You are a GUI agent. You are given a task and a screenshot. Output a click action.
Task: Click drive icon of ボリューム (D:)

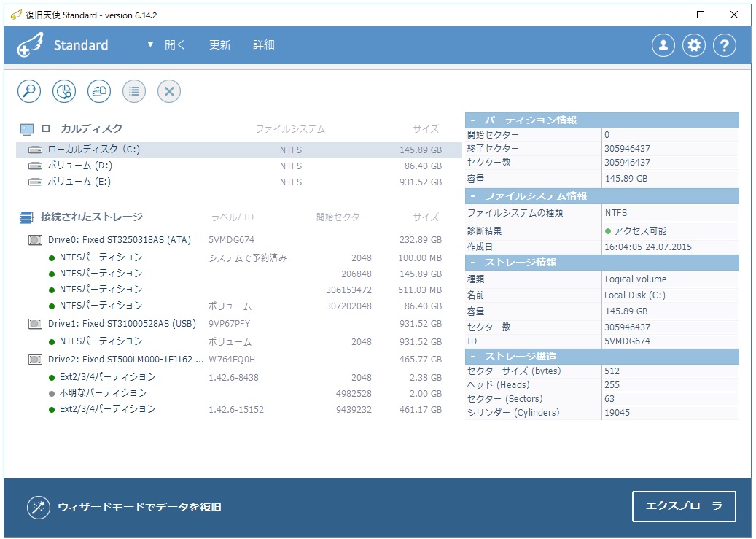click(x=35, y=166)
